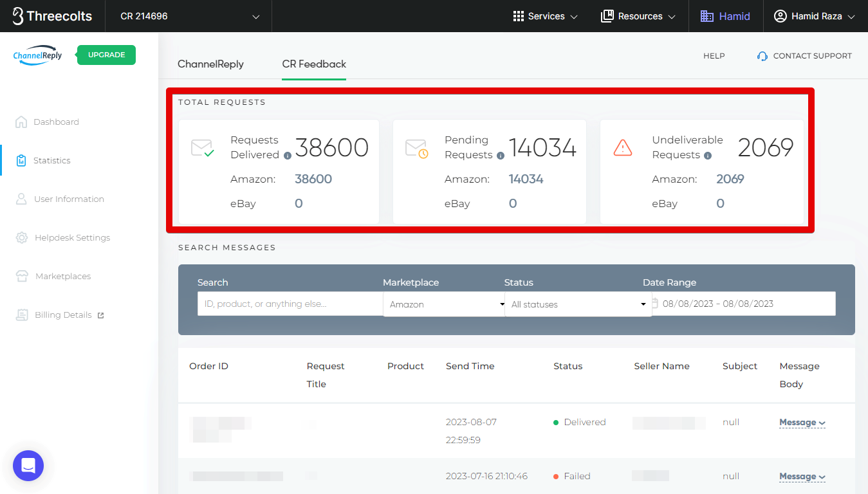Click the Message Body column header

799,375
